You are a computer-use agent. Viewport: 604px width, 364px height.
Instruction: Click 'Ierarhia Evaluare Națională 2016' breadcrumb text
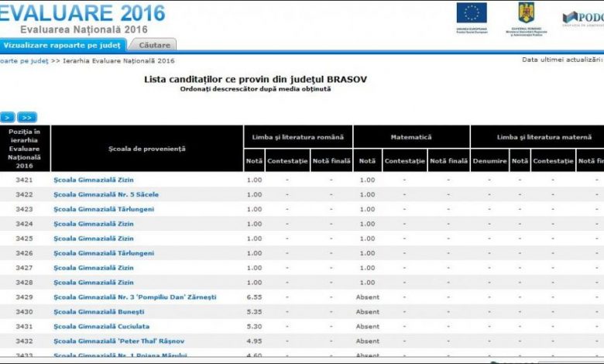pyautogui.click(x=118, y=61)
